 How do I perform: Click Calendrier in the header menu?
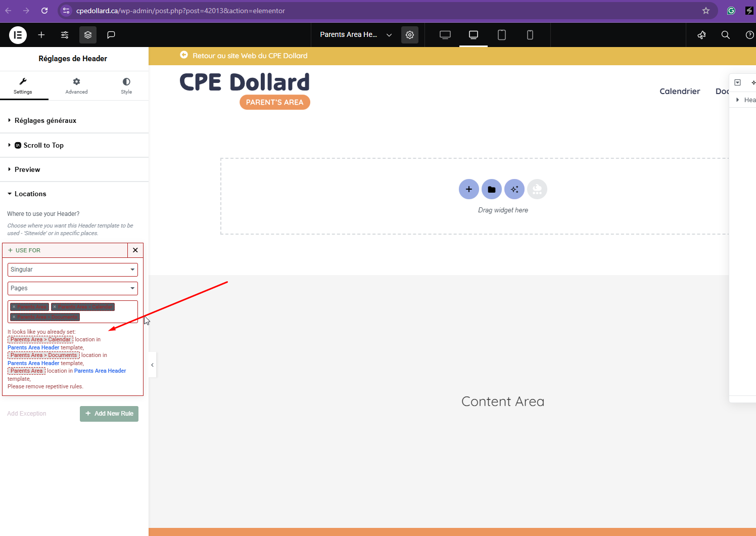(x=680, y=91)
